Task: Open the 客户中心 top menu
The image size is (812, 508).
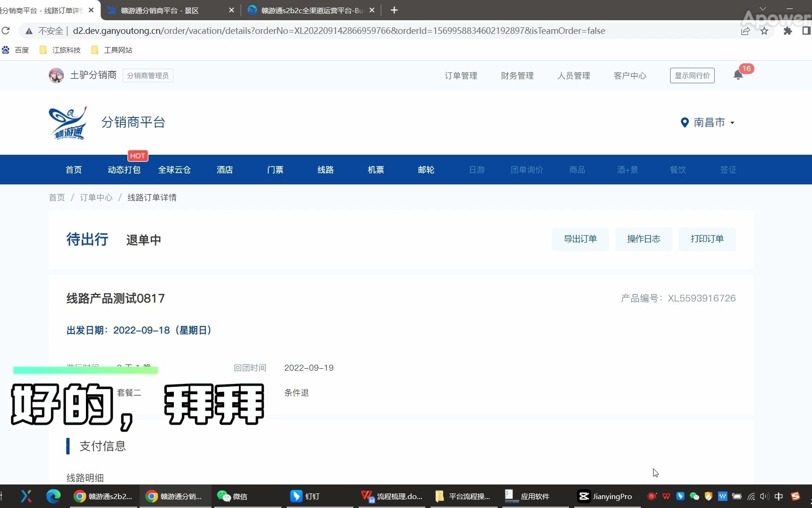Action: pyautogui.click(x=630, y=76)
